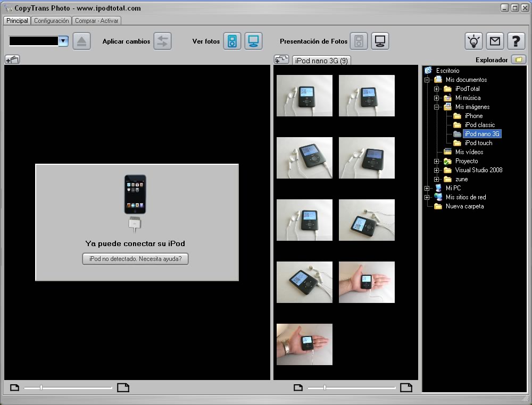The width and height of the screenshot is (532, 405).
Task: Minimize the CopyTrans Photo window
Action: tap(504, 8)
